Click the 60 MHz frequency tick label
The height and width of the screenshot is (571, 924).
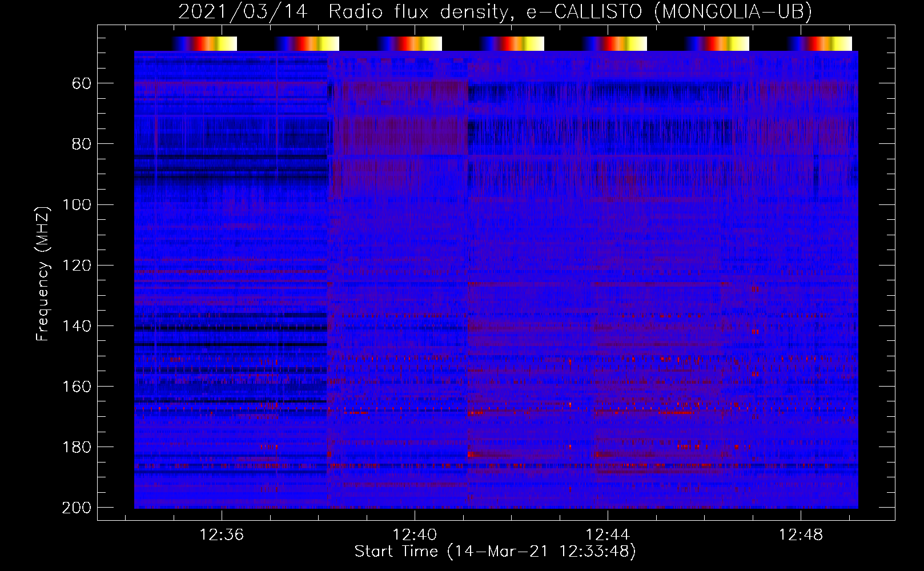pos(82,83)
